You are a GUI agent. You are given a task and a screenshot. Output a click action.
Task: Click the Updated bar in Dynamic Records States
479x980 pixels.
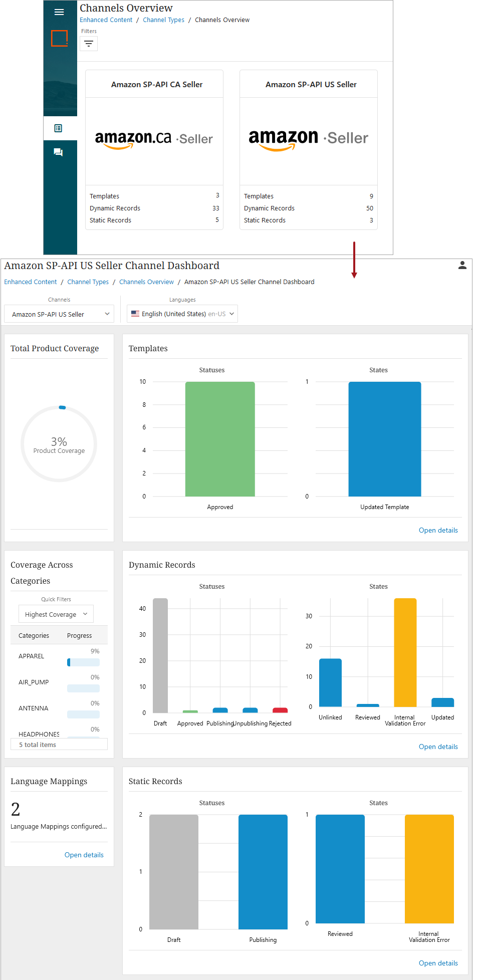443,702
